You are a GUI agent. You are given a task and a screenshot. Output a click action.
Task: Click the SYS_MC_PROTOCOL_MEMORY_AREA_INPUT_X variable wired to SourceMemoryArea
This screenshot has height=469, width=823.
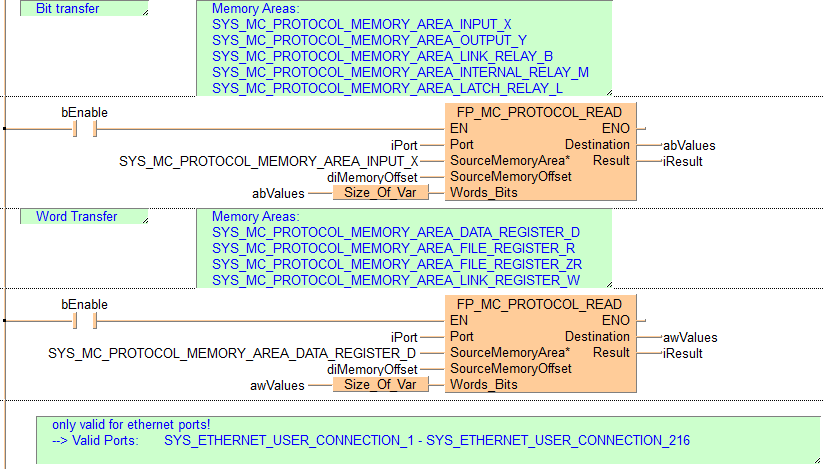coord(268,161)
